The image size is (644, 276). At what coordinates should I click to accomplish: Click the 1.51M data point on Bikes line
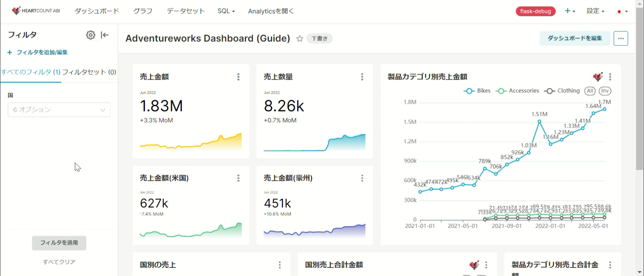coord(539,122)
